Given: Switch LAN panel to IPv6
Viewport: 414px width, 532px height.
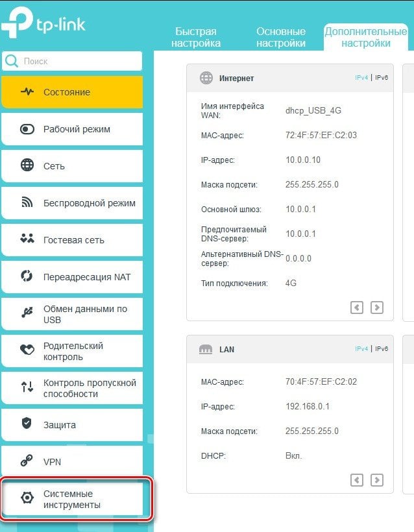Looking at the screenshot, I should tap(382, 349).
